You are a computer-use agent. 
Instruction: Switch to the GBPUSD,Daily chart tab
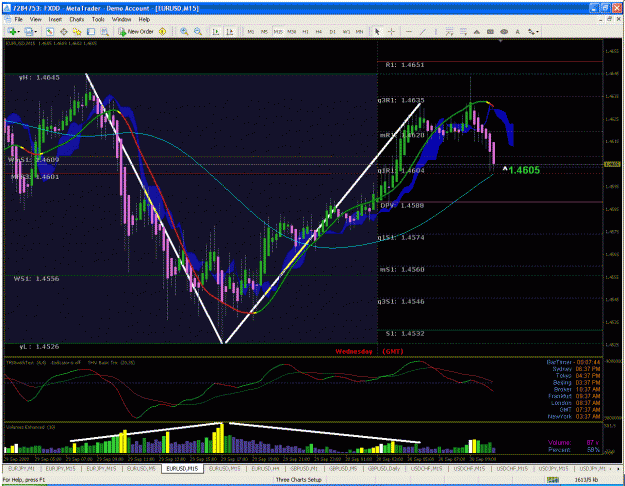pyautogui.click(x=384, y=468)
